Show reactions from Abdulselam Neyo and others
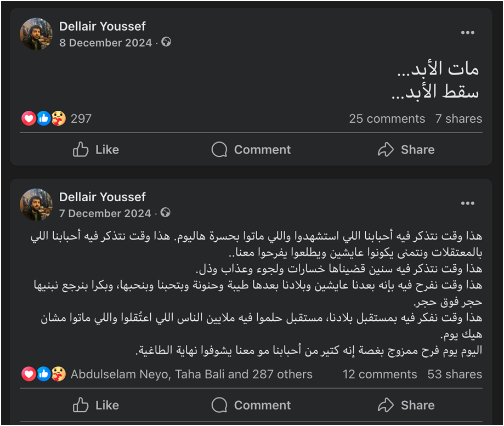504x426 pixels. click(191, 374)
